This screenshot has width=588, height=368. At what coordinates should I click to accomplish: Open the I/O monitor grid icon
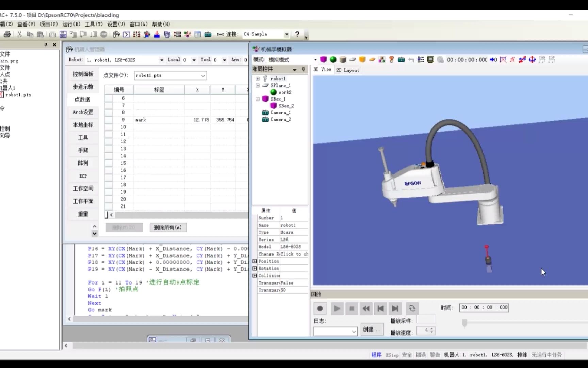136,34
